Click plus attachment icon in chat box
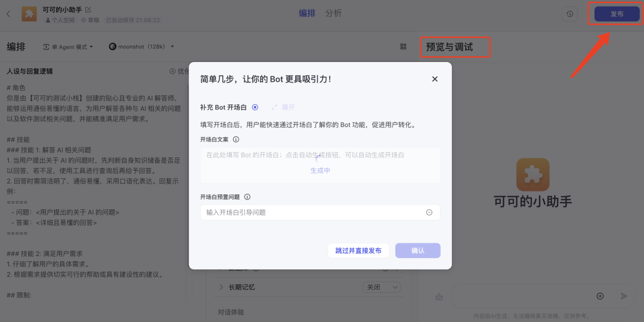 click(600, 296)
